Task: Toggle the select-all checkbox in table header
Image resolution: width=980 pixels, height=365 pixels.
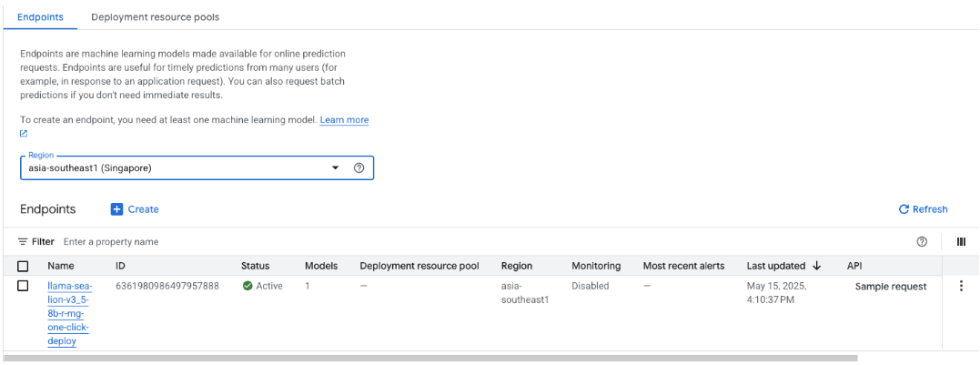Action: (24, 266)
